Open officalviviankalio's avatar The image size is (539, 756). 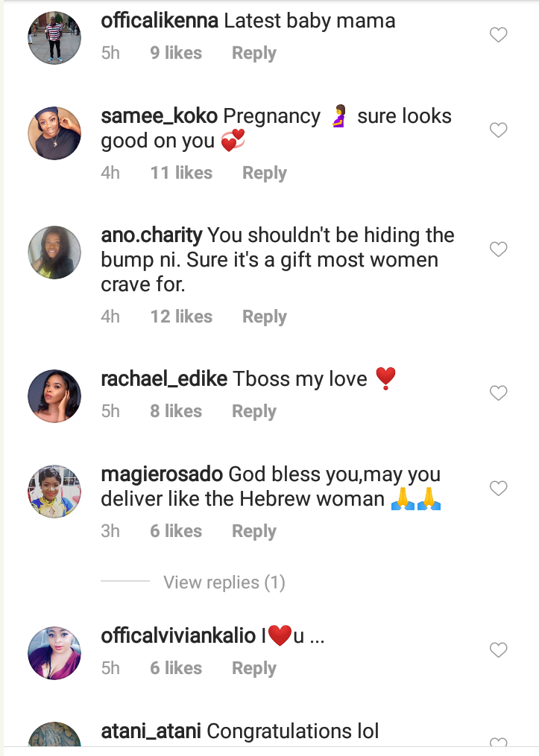pyautogui.click(x=54, y=653)
